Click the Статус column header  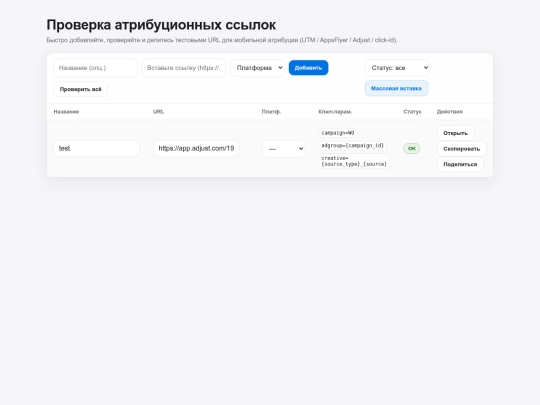click(412, 112)
